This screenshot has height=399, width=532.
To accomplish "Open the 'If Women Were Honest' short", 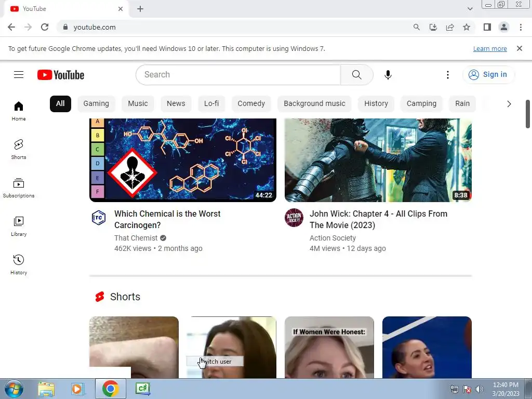I will point(329,348).
